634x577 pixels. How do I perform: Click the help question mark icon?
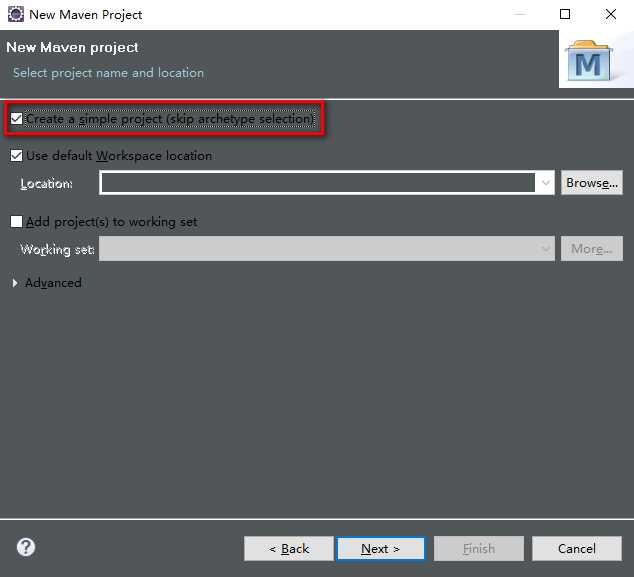tap(26, 547)
